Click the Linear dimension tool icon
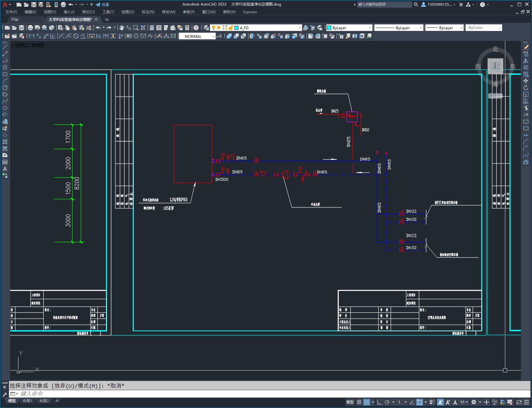532x408 pixels. [32, 36]
